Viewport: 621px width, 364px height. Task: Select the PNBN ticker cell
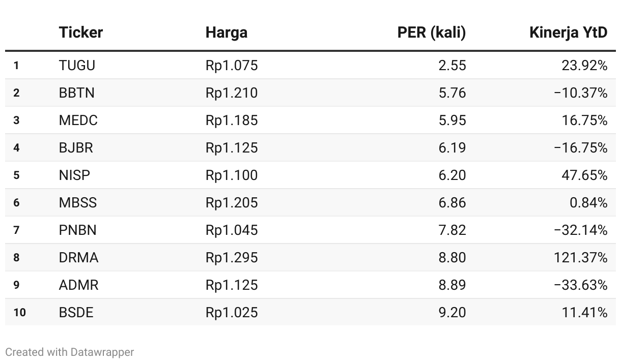click(x=77, y=230)
